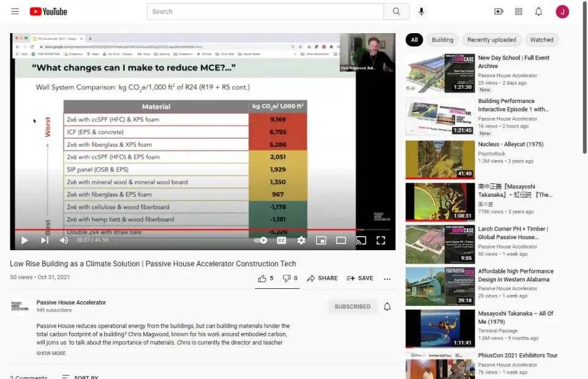Screen dimensions: 588x379
Task: Mute the video volume
Action: [x=64, y=240]
